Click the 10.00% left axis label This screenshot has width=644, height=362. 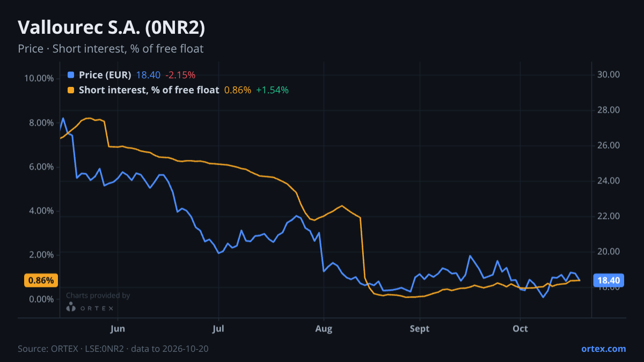[39, 78]
